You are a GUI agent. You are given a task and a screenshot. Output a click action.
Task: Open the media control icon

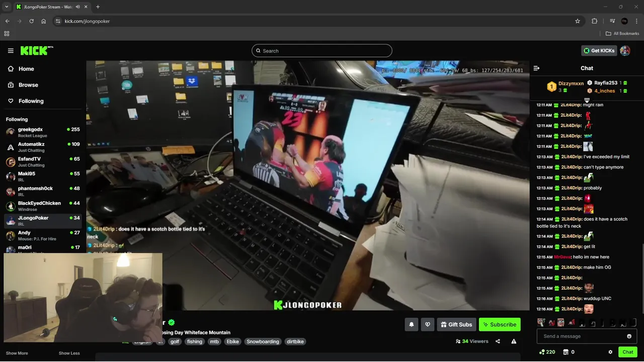click(x=612, y=21)
